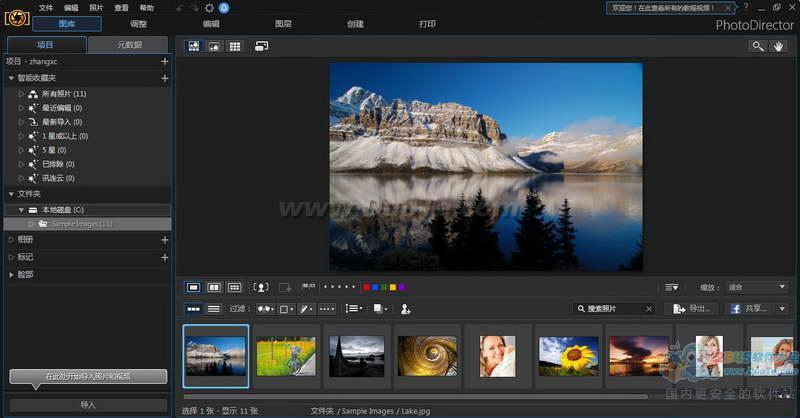800x418 pixels.
Task: Click the undo arrow icon
Action: [180, 8]
